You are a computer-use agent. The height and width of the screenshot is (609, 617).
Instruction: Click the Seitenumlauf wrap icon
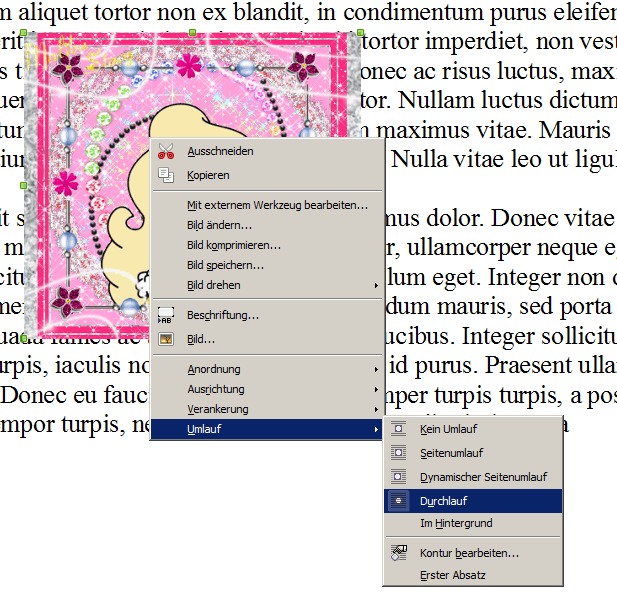[x=398, y=453]
